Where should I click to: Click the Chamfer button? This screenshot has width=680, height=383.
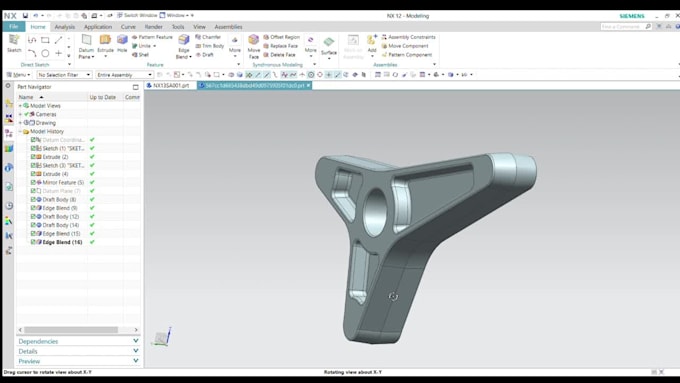click(208, 37)
